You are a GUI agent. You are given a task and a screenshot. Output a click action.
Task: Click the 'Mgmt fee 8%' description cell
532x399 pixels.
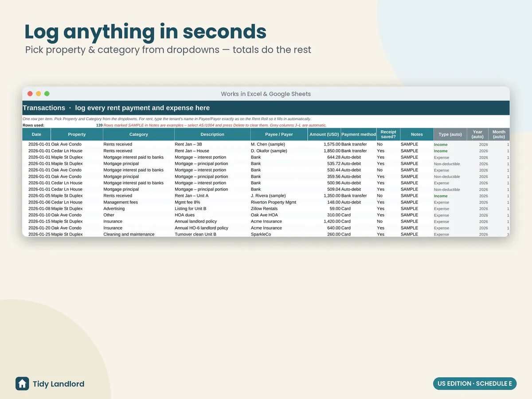pyautogui.click(x=212, y=202)
